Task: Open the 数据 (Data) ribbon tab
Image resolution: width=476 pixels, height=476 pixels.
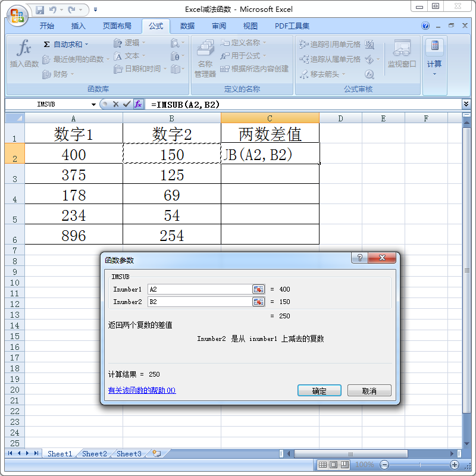Action: click(x=187, y=26)
